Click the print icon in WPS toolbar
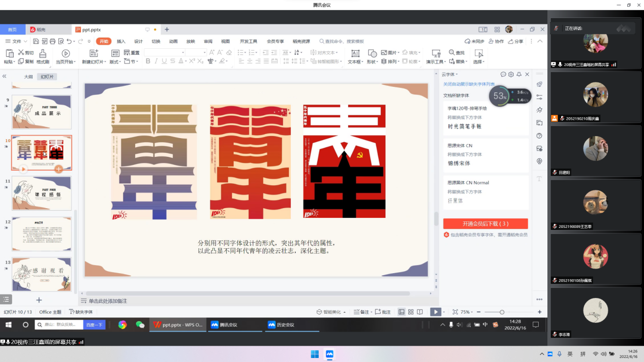The image size is (644, 362). [x=53, y=42]
